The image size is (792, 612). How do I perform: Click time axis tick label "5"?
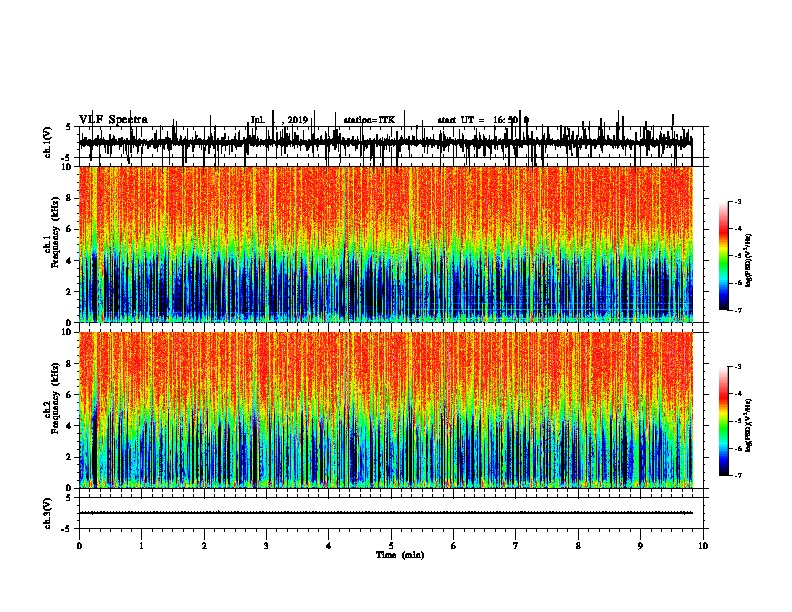[391, 546]
